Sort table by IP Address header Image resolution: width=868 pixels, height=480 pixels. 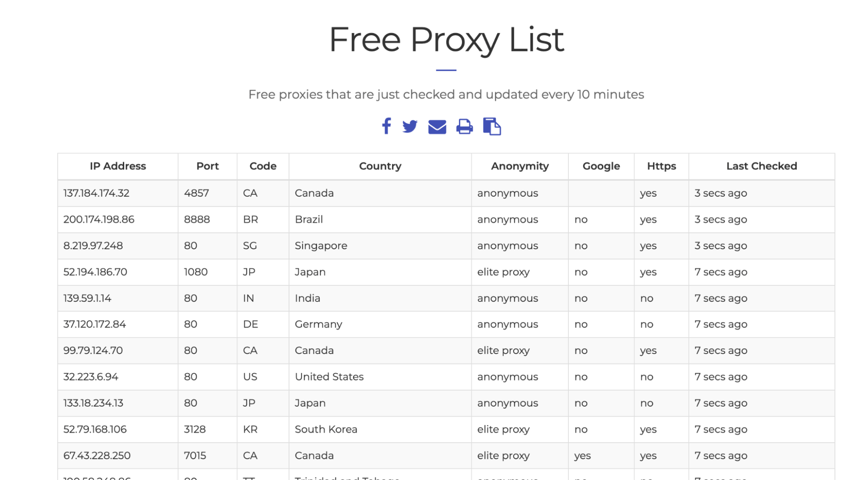tap(118, 166)
